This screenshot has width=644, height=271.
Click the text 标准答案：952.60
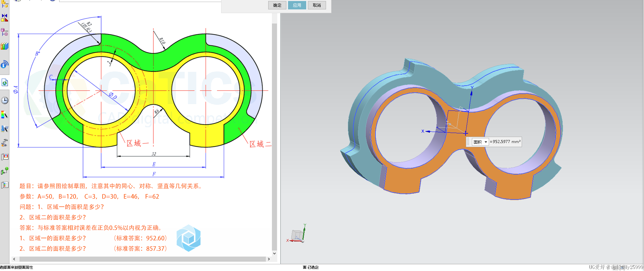(x=140, y=238)
